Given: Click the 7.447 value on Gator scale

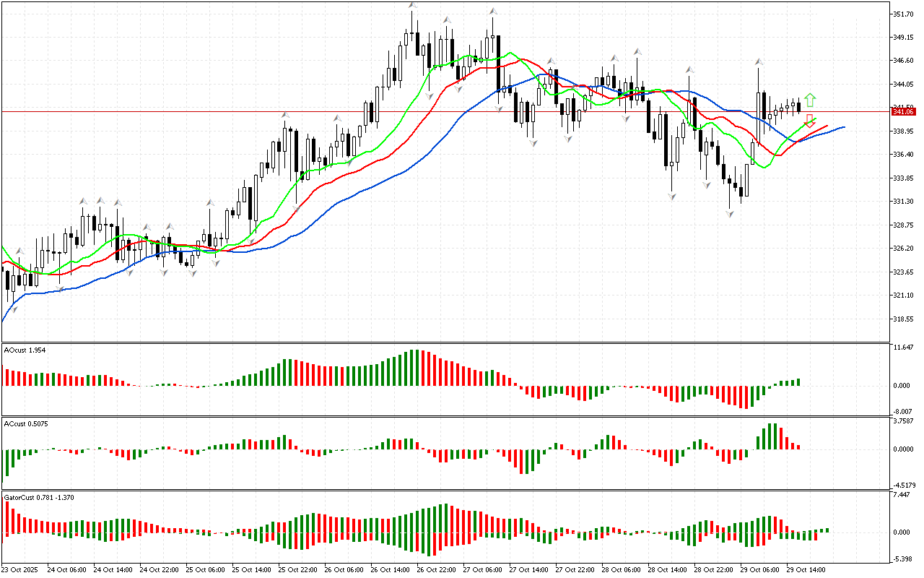Looking at the screenshot, I should (x=902, y=496).
